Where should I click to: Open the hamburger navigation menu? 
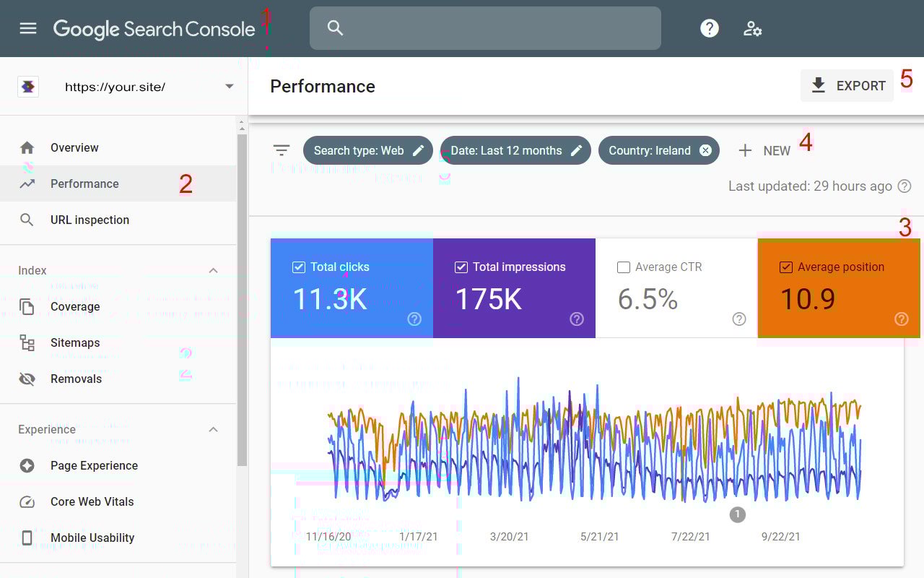tap(27, 28)
